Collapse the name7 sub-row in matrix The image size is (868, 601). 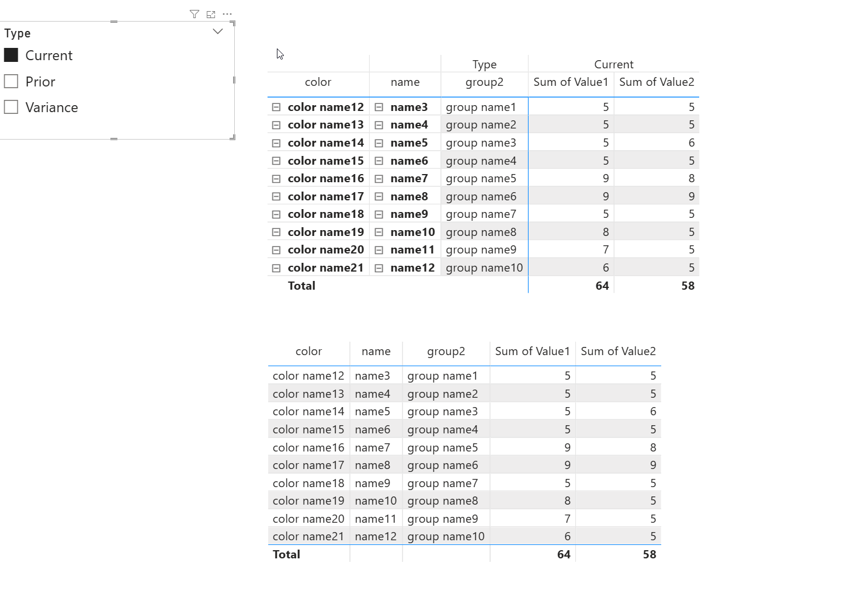point(379,179)
